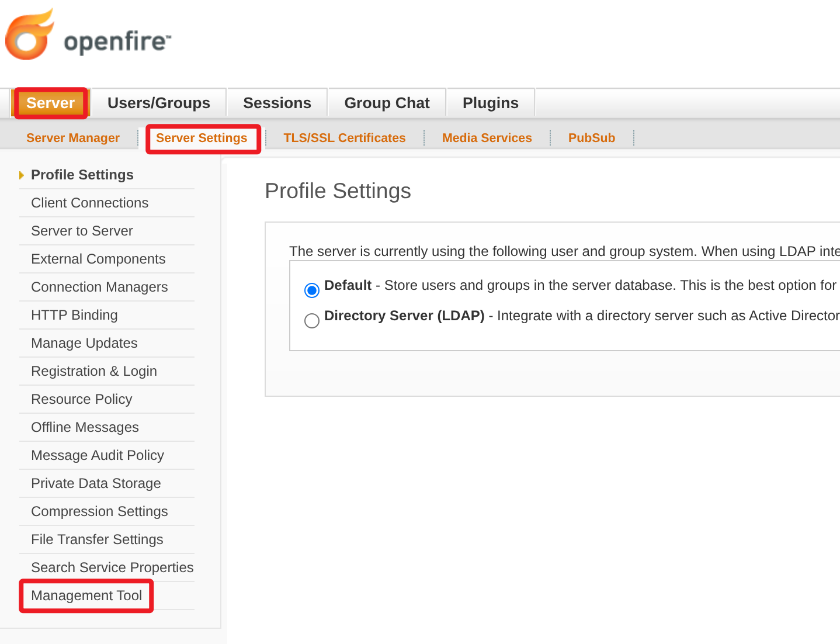
Task: Select the Directory Server (LDAP) radio button
Action: point(312,320)
